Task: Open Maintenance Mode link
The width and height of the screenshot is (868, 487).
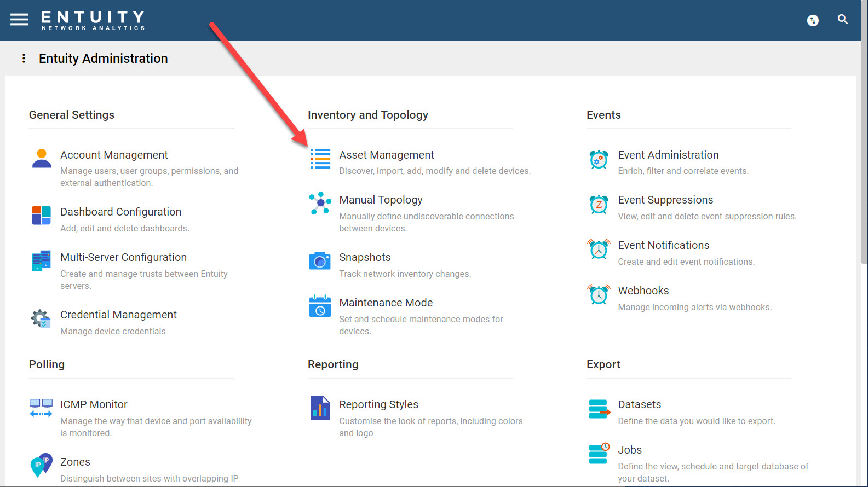Action: click(x=386, y=303)
